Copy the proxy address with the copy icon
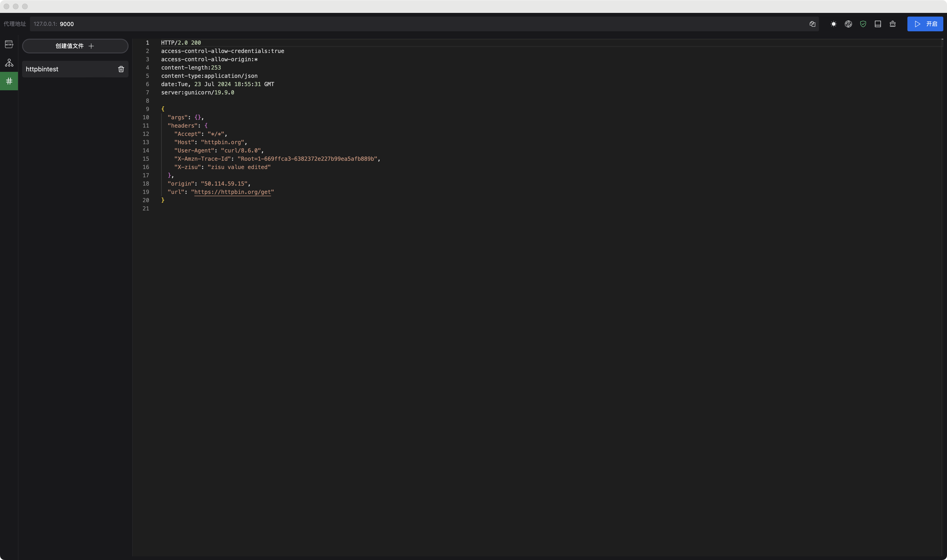This screenshot has width=947, height=560. pos(812,24)
